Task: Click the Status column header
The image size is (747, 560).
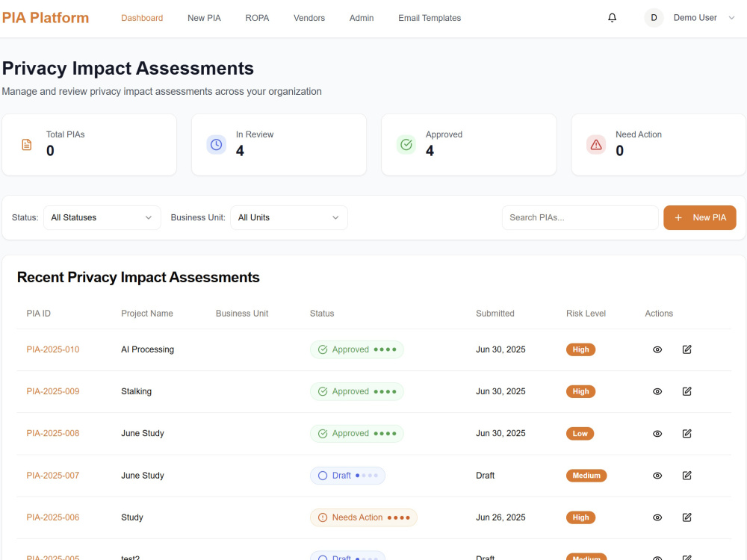Action: click(322, 314)
